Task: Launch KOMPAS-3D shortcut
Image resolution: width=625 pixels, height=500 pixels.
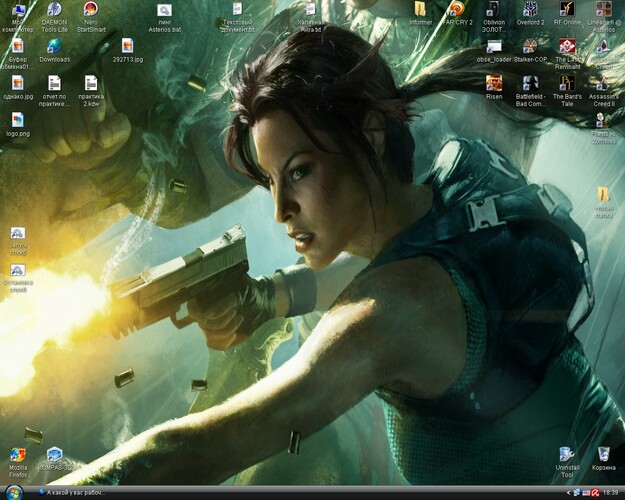Action: point(54,455)
